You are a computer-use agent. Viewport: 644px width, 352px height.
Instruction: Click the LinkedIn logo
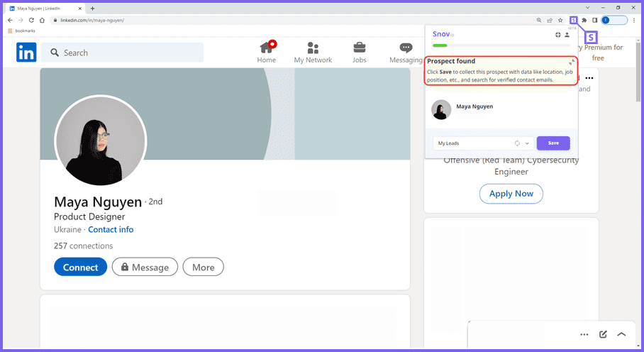point(26,53)
